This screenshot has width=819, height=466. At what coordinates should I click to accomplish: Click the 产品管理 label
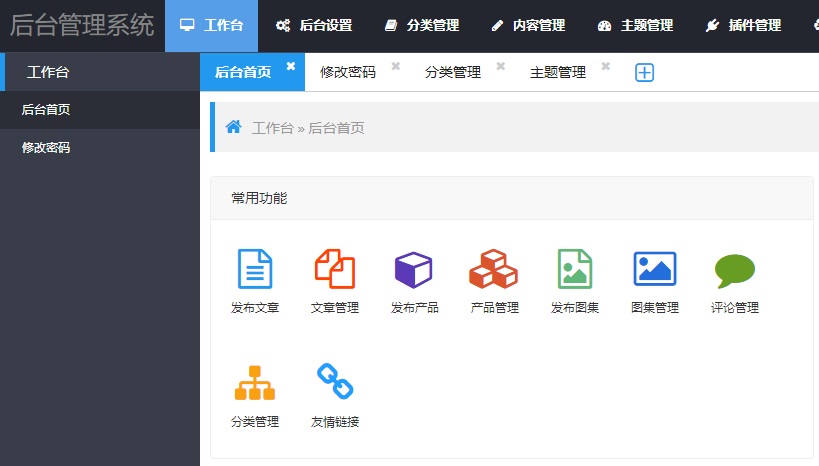point(495,308)
